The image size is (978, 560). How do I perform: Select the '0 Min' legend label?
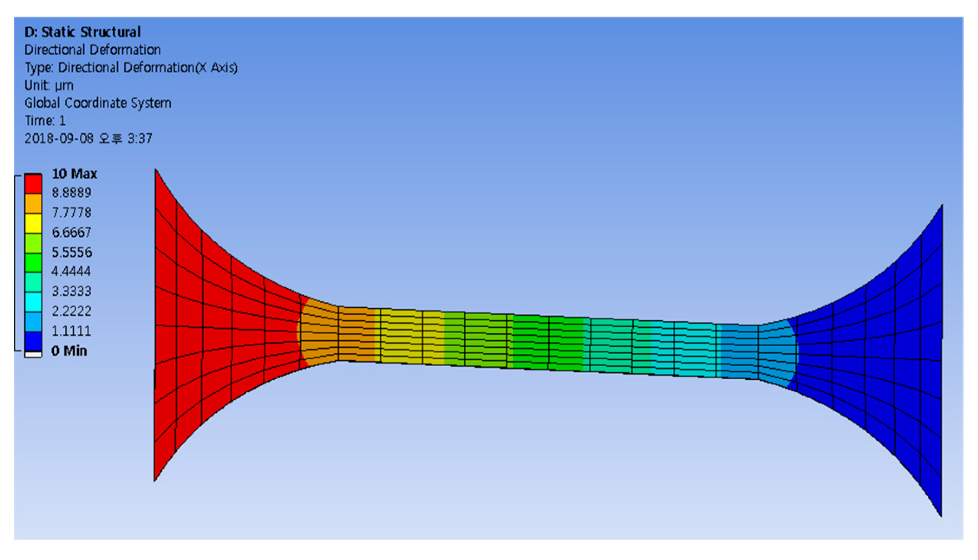[69, 351]
